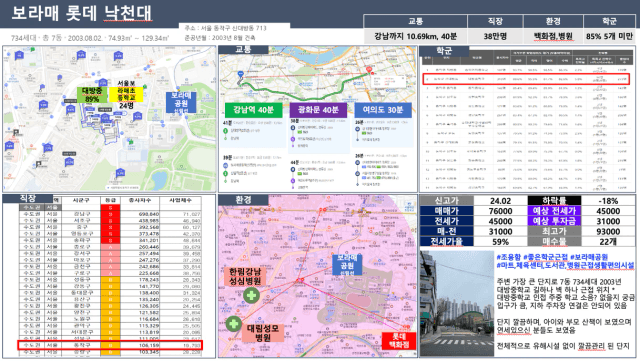Select the 광화문 40분 purple label
Viewport: 640px width, 361px height.
[x=318, y=110]
